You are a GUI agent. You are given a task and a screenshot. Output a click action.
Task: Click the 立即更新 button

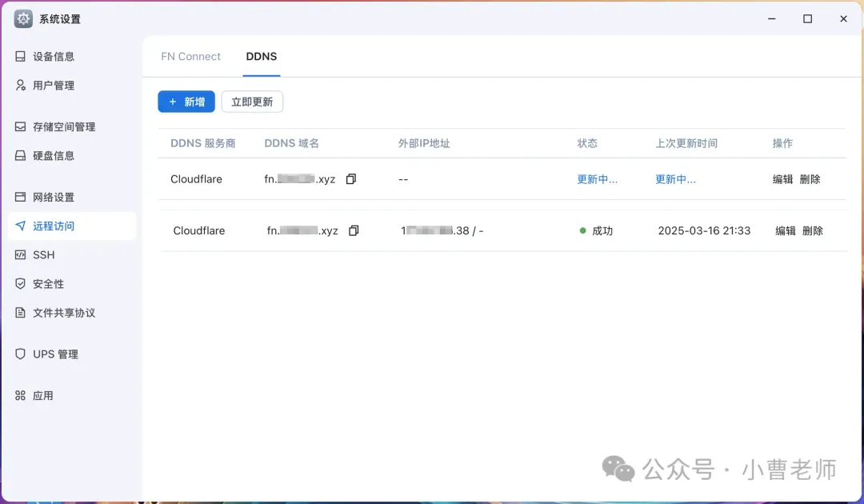tap(252, 102)
